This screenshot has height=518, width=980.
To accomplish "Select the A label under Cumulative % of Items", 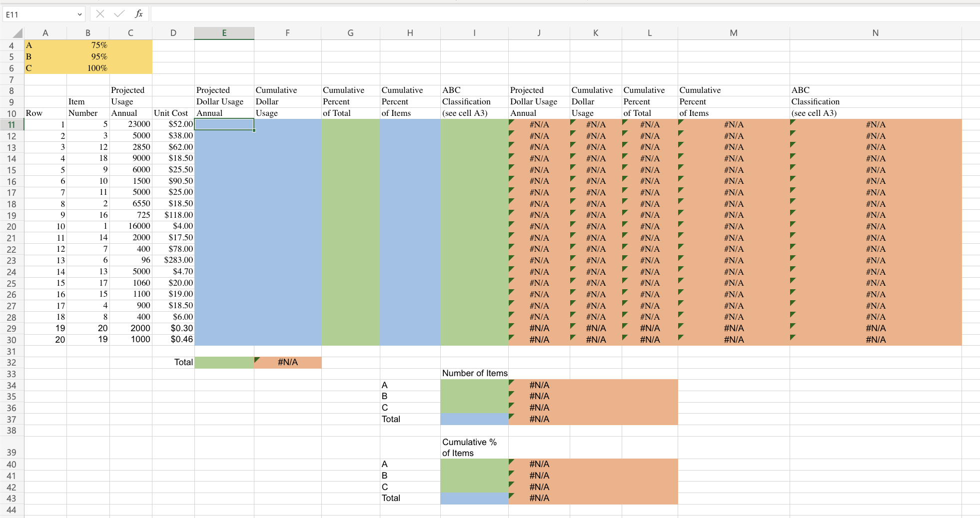I will 410,464.
